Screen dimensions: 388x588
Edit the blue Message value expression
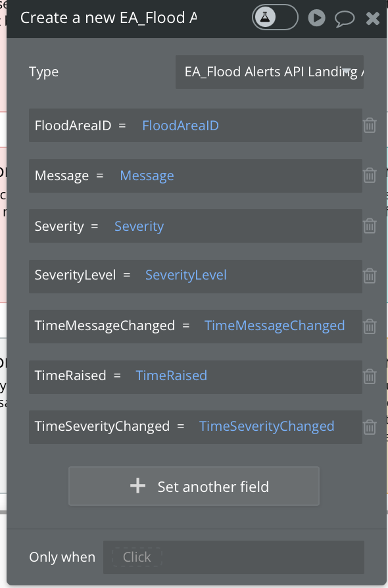coord(147,176)
